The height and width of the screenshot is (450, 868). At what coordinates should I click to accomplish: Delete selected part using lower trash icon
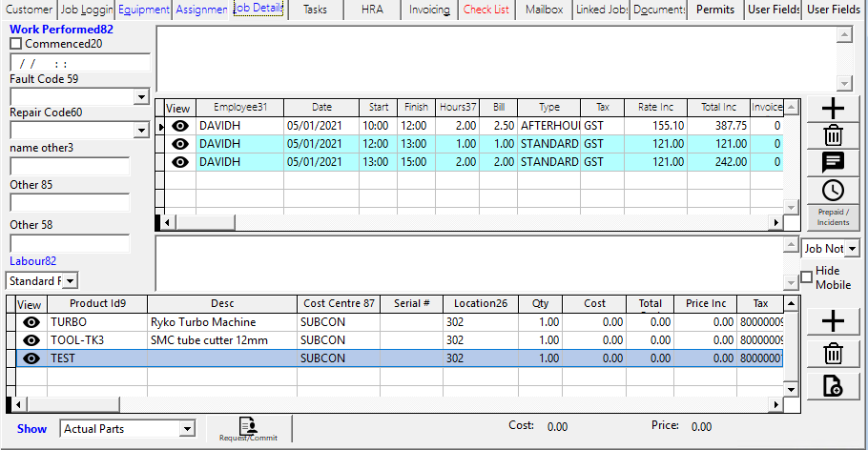833,354
